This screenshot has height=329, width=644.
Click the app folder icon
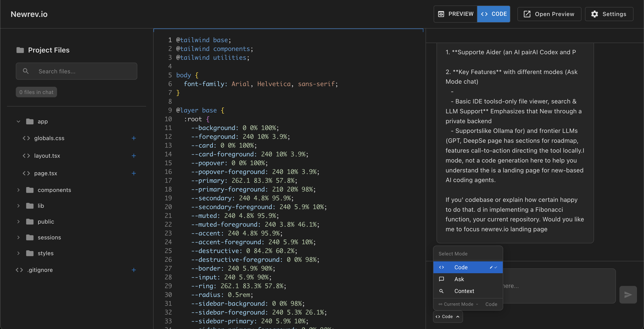click(30, 121)
